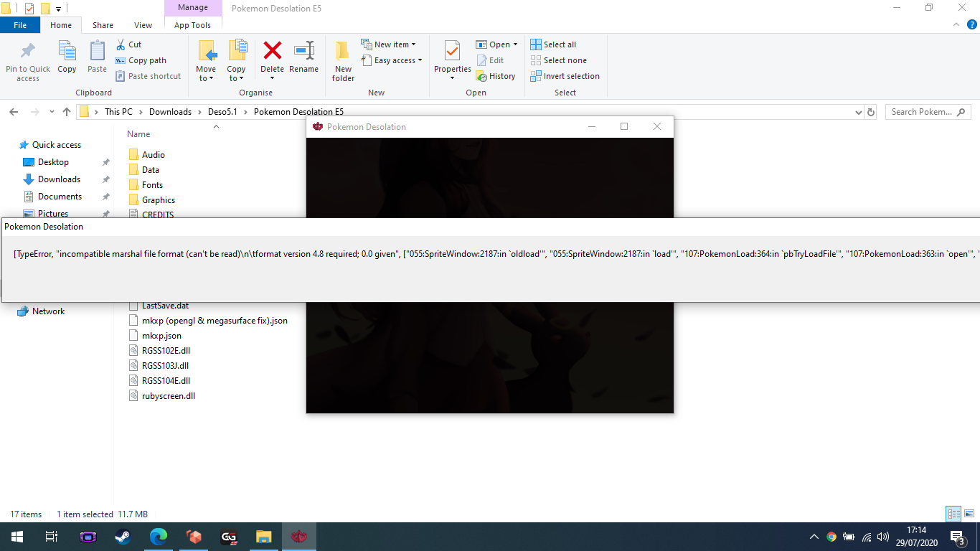Click the Copy icon in Clipboard group
Screen dimensions: 980x551
pyautogui.click(x=67, y=52)
